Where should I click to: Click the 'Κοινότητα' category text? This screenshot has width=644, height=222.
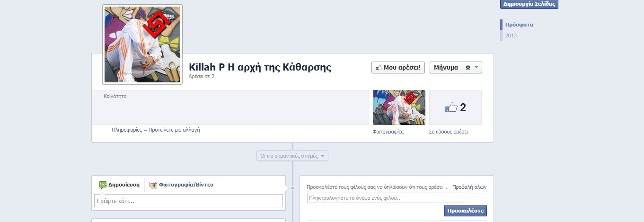click(x=115, y=96)
